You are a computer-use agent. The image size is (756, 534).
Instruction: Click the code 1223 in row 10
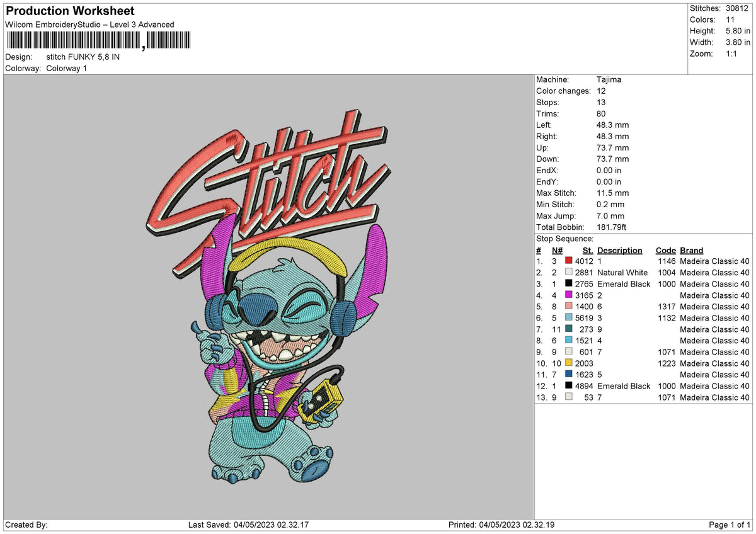(667, 363)
